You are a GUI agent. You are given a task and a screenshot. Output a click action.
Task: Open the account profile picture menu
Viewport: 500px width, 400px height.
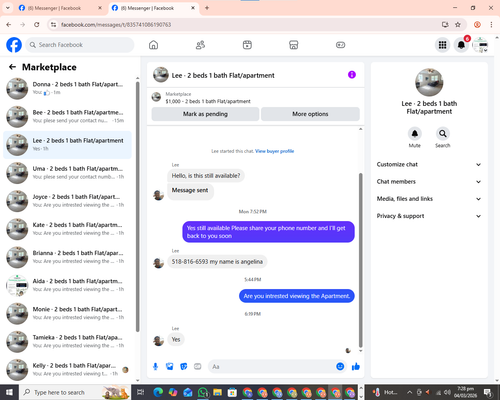point(480,45)
